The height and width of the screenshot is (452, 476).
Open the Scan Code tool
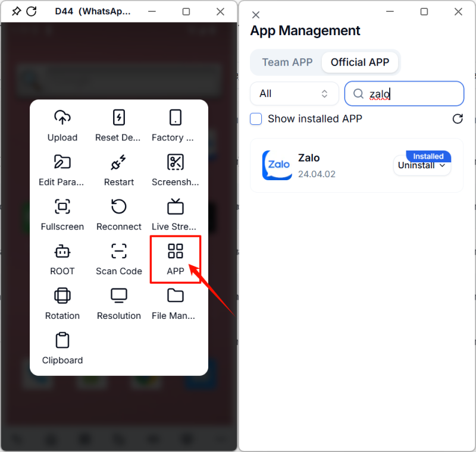tap(119, 251)
